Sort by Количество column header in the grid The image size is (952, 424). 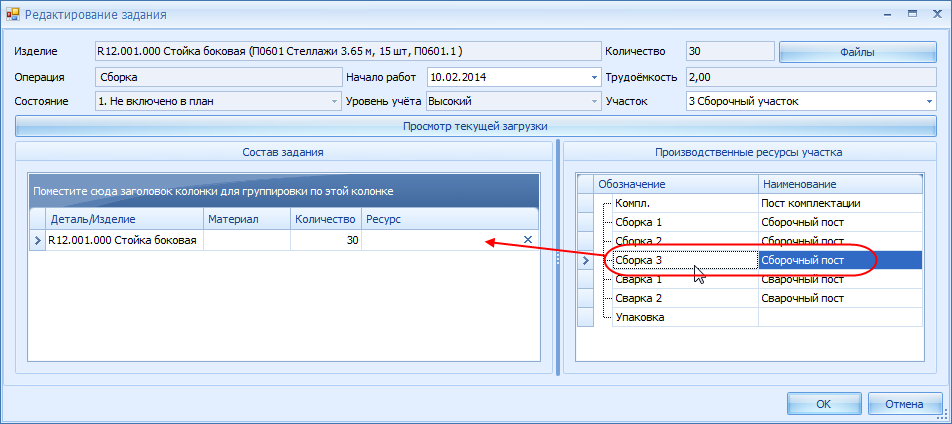(325, 219)
